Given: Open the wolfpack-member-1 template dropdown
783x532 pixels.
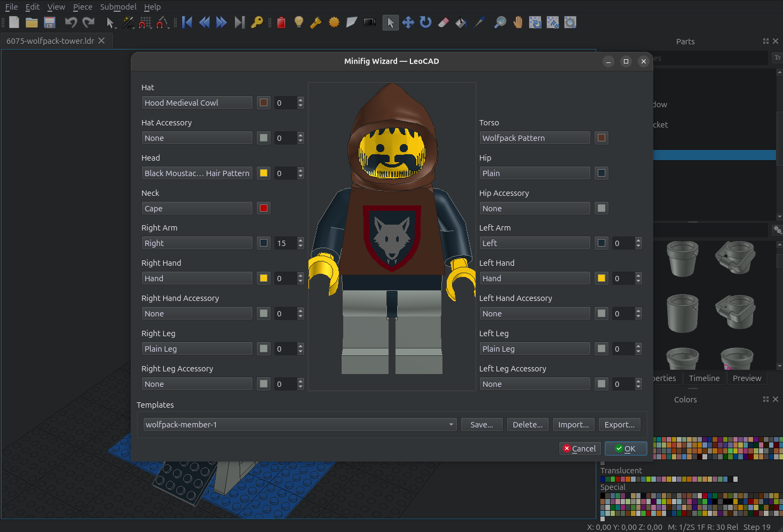Looking at the screenshot, I should click(299, 425).
